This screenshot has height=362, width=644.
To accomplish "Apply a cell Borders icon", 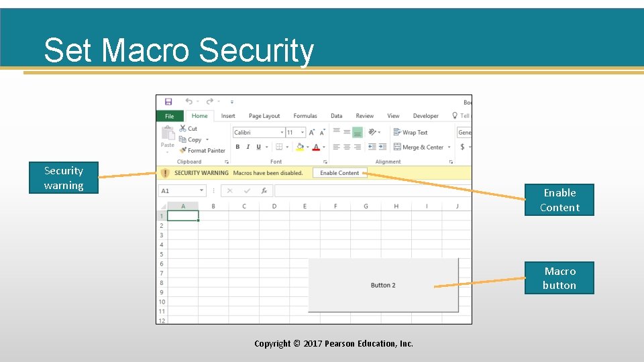I will pos(279,147).
